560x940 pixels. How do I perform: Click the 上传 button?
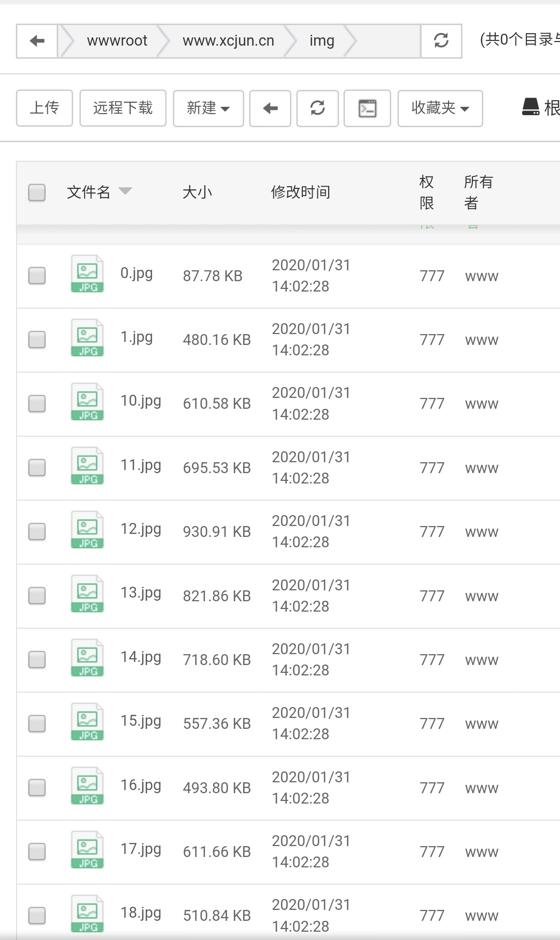45,108
